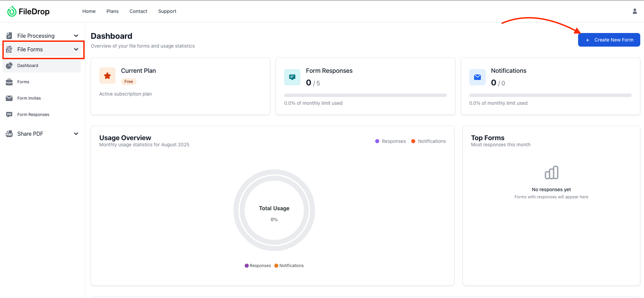Open the Contact menu item
The width and height of the screenshot is (644, 298).
(x=138, y=11)
